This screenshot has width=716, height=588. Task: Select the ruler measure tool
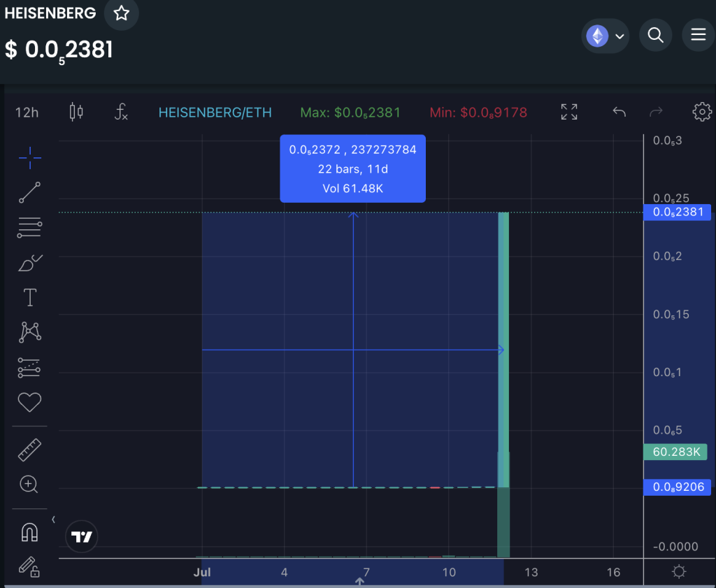(29, 450)
